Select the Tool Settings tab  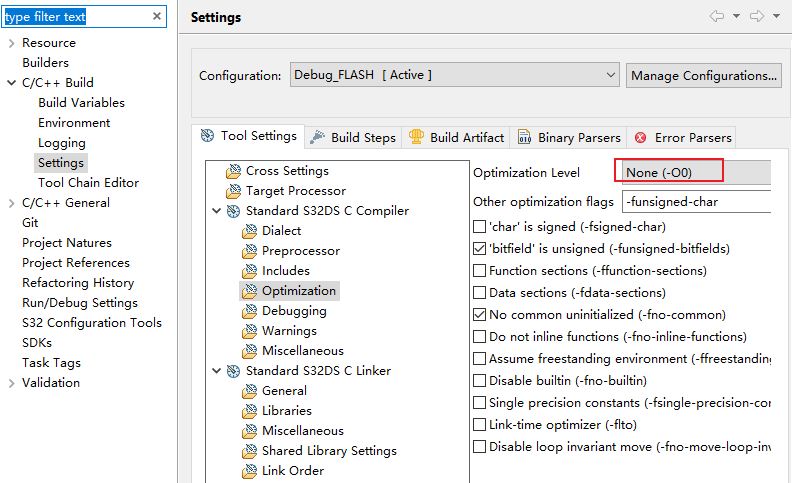tap(249, 136)
